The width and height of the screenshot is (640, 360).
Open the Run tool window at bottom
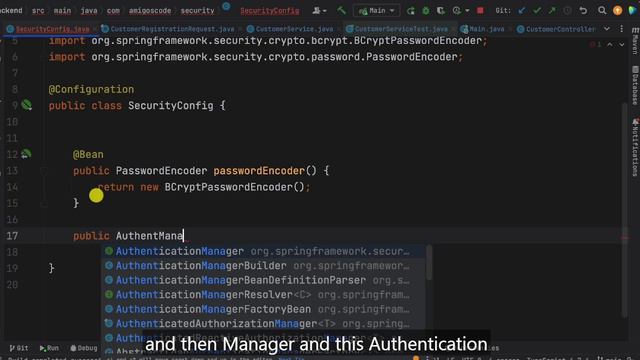pos(49,348)
